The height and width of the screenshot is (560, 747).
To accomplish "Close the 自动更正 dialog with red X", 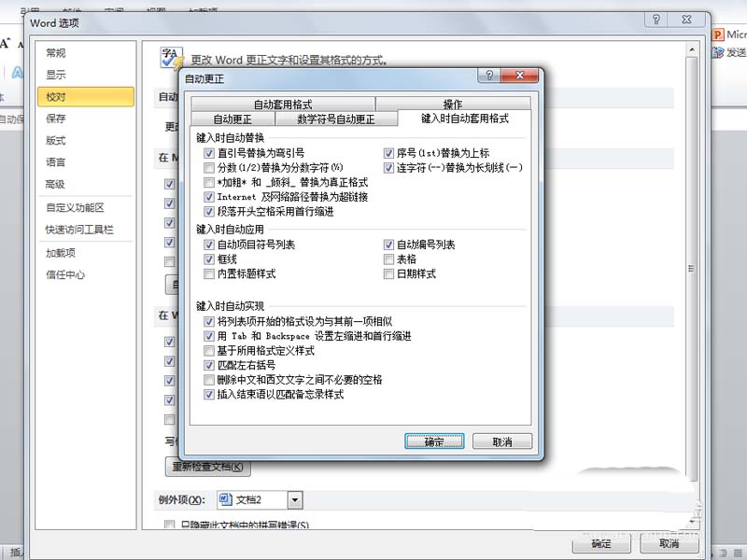I will point(519,76).
